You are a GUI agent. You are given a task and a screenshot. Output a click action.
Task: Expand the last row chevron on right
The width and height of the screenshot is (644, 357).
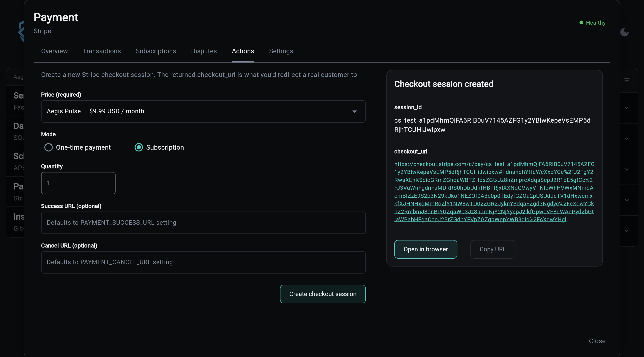coord(626,231)
